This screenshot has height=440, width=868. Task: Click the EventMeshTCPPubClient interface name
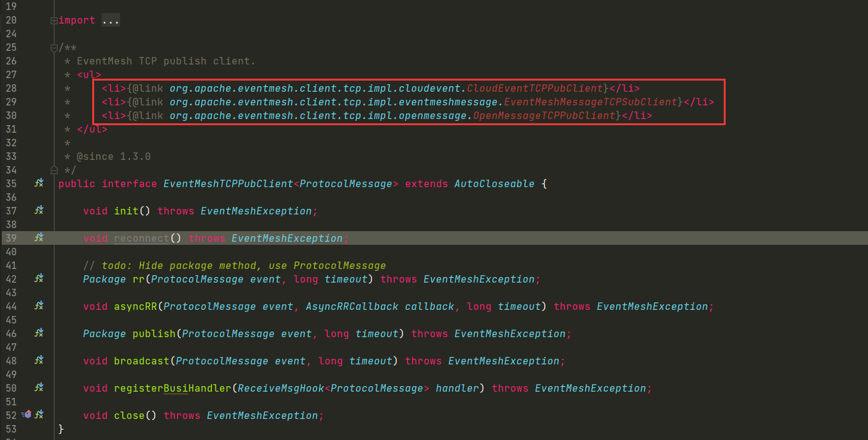(x=228, y=183)
